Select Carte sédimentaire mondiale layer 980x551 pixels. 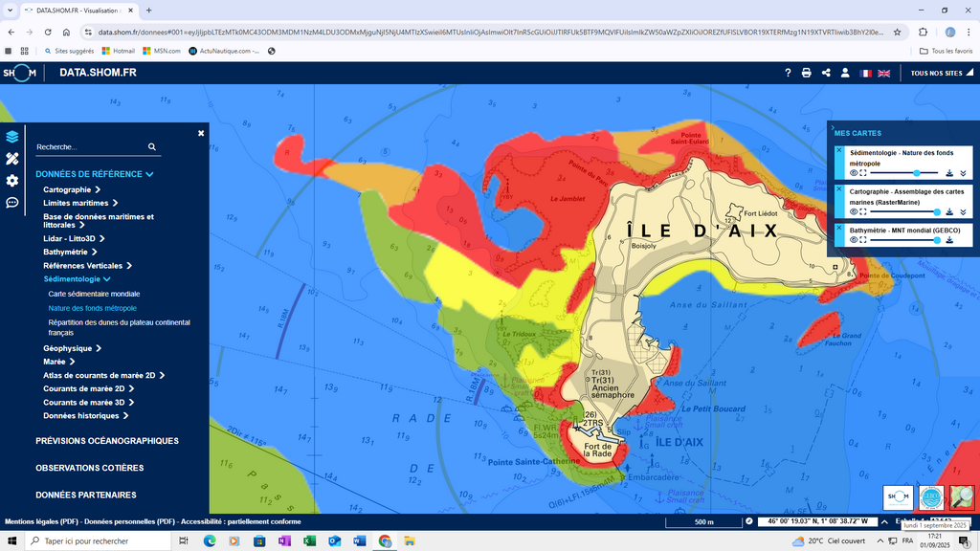(94, 294)
